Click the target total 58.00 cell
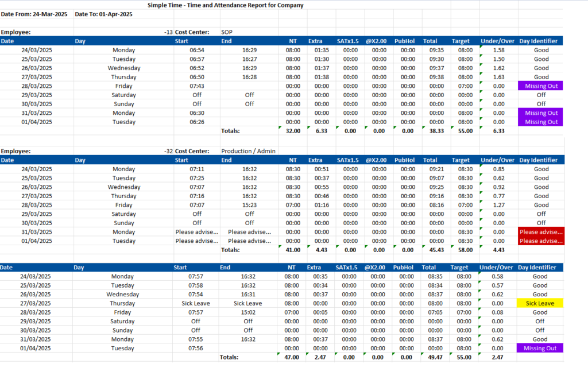588x379 pixels. pos(464,250)
